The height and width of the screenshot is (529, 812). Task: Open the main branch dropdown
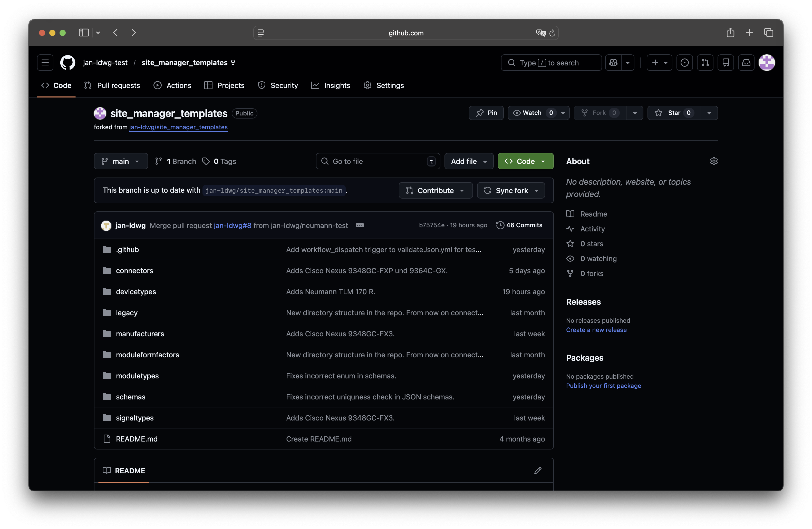121,161
